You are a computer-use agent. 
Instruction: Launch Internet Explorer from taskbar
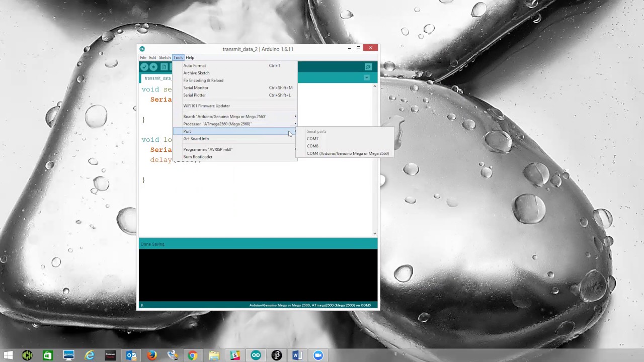[90, 355]
